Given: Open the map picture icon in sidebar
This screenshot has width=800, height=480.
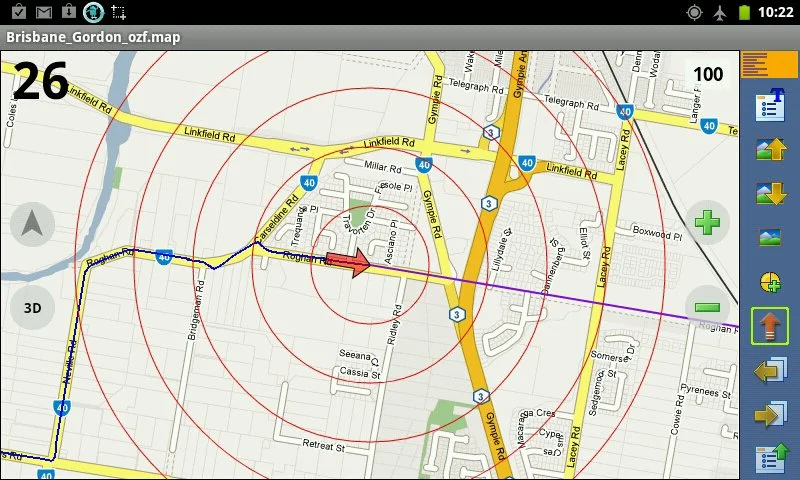Looking at the screenshot, I should tap(769, 238).
